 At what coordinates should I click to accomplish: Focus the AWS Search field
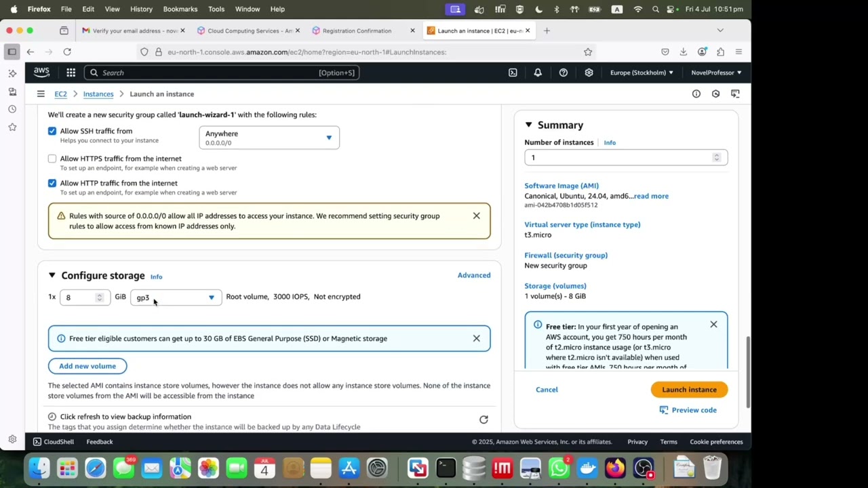[221, 73]
